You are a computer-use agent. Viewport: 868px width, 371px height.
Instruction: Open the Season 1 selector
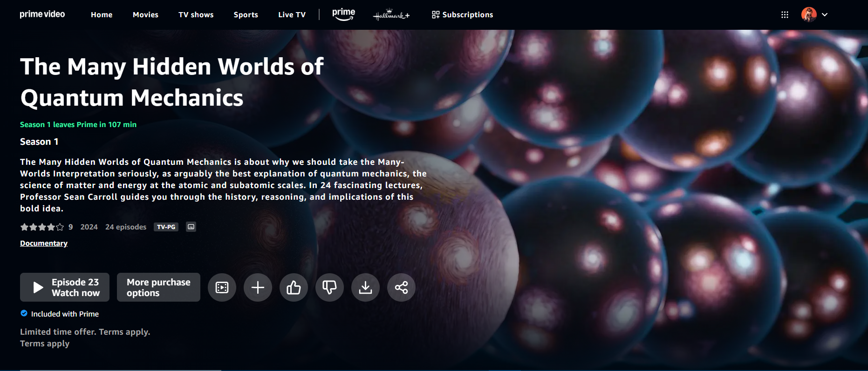[x=39, y=142]
